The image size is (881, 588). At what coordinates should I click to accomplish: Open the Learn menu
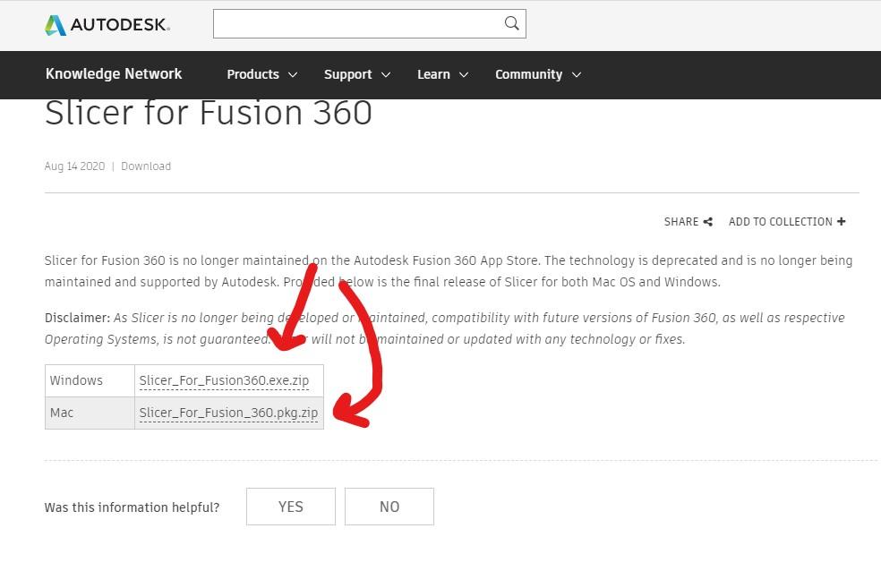(433, 74)
